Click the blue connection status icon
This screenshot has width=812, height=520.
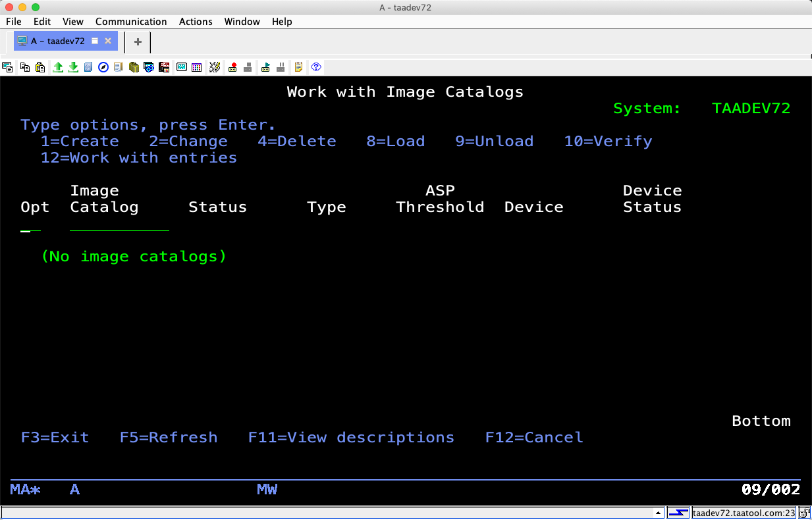pyautogui.click(x=678, y=513)
